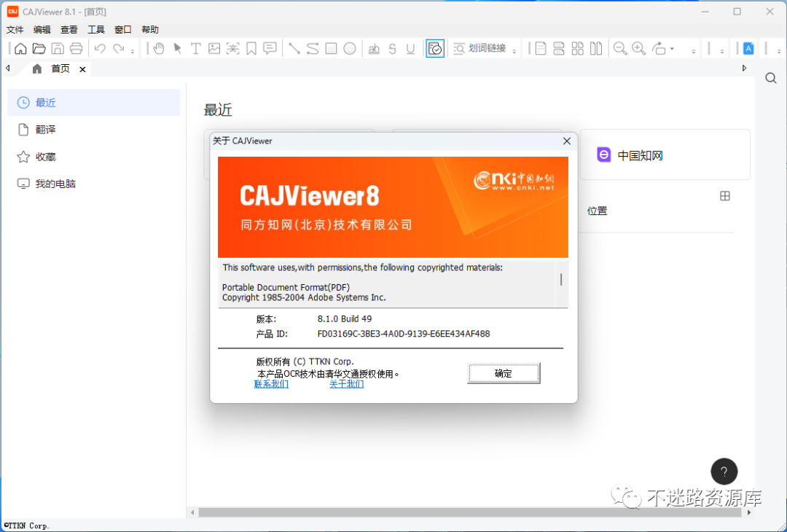The image size is (787, 532).
Task: Select the rectangle drawing tool
Action: 332,49
